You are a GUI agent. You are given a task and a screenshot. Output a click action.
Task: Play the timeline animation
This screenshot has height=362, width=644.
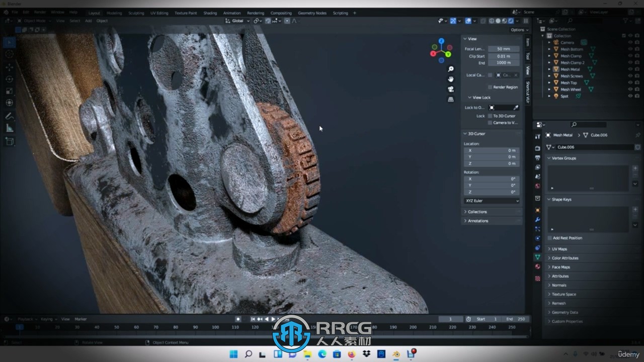[x=273, y=319]
